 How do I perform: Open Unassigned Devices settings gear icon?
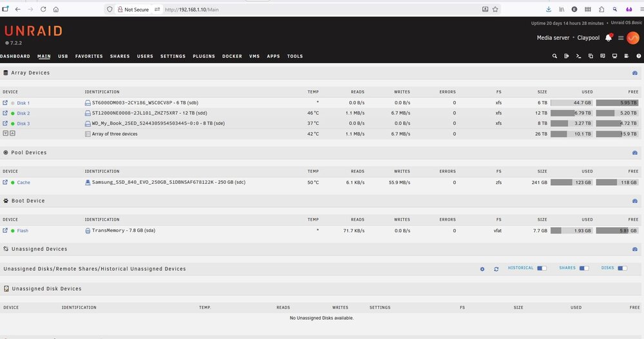coord(482,270)
